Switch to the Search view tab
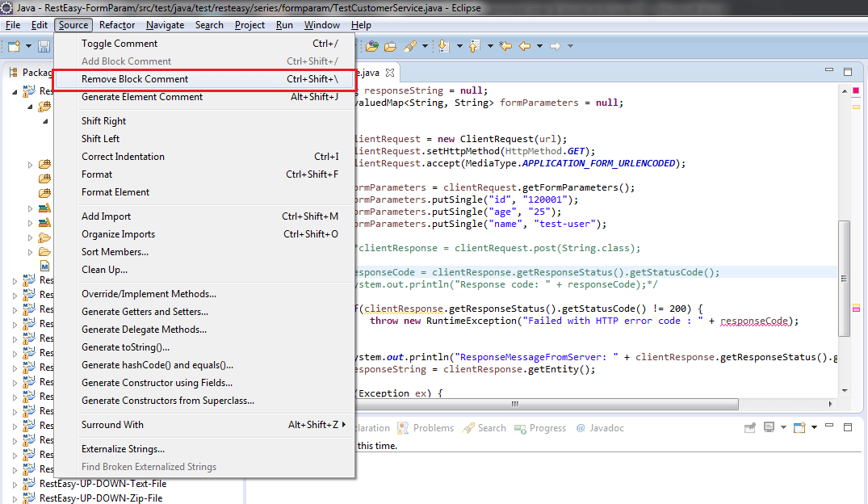 (491, 428)
